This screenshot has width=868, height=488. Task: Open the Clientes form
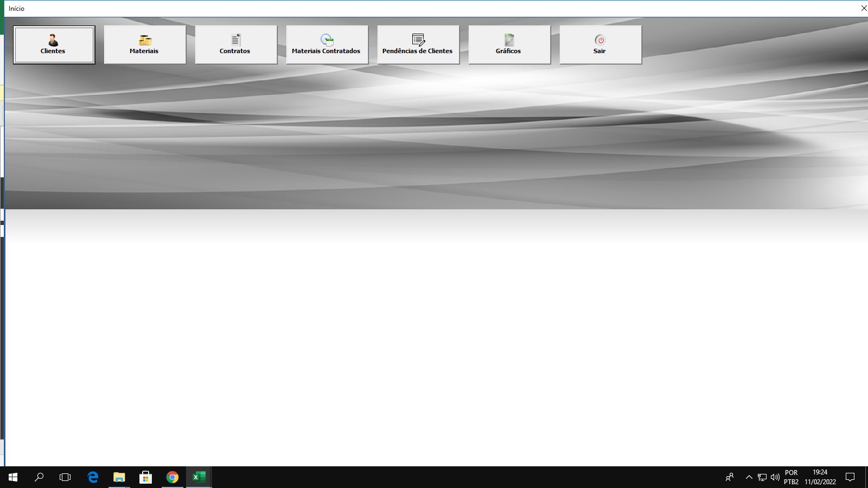pos(54,44)
